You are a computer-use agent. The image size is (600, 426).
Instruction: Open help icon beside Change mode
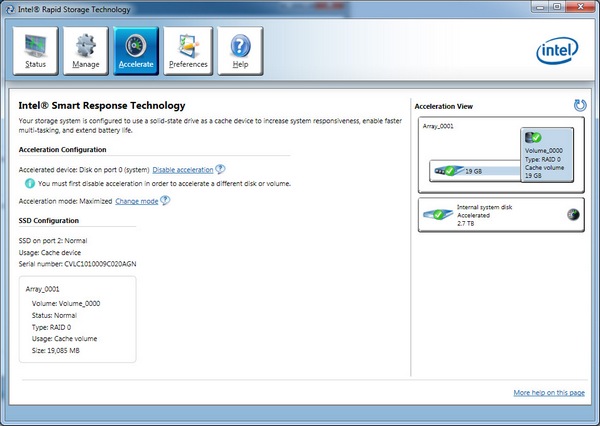tap(165, 200)
